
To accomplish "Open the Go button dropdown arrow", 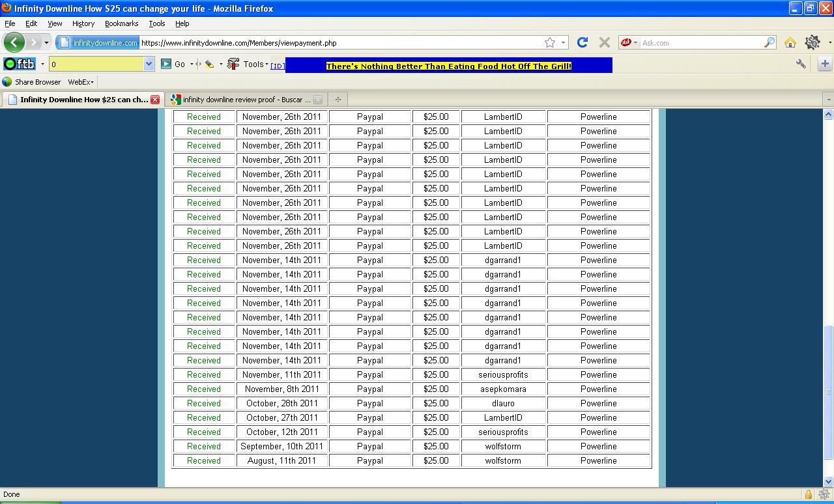I will tap(191, 64).
